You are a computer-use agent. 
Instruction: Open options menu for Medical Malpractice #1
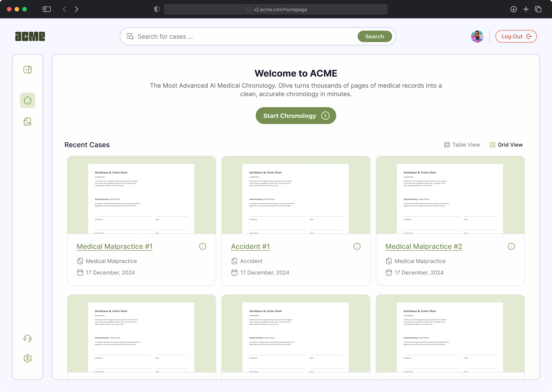click(203, 246)
